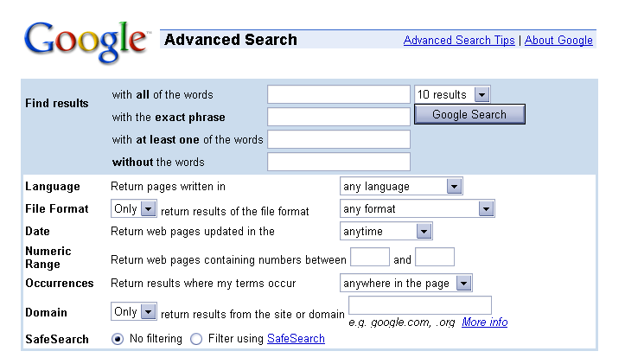The width and height of the screenshot is (625, 364).
Task: Focus the site or domain input field
Action: (420, 305)
